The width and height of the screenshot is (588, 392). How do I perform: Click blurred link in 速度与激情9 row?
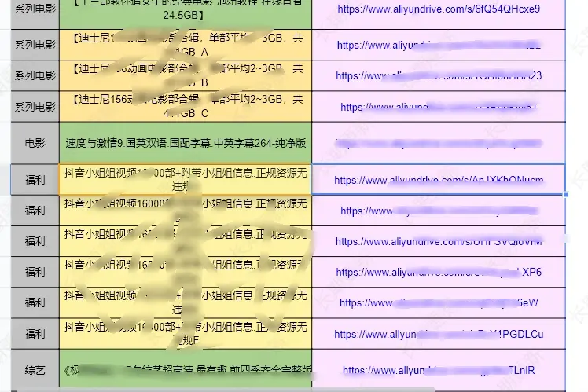(439, 143)
